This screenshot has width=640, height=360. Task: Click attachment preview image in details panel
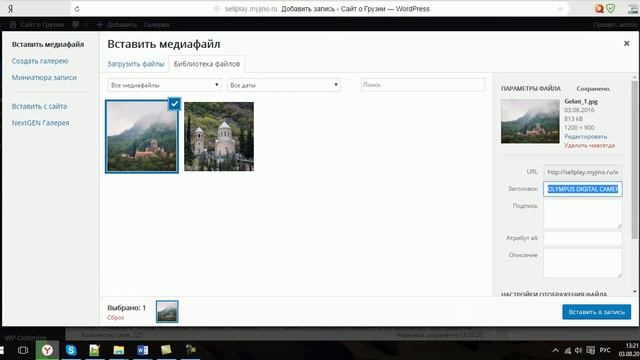(530, 121)
